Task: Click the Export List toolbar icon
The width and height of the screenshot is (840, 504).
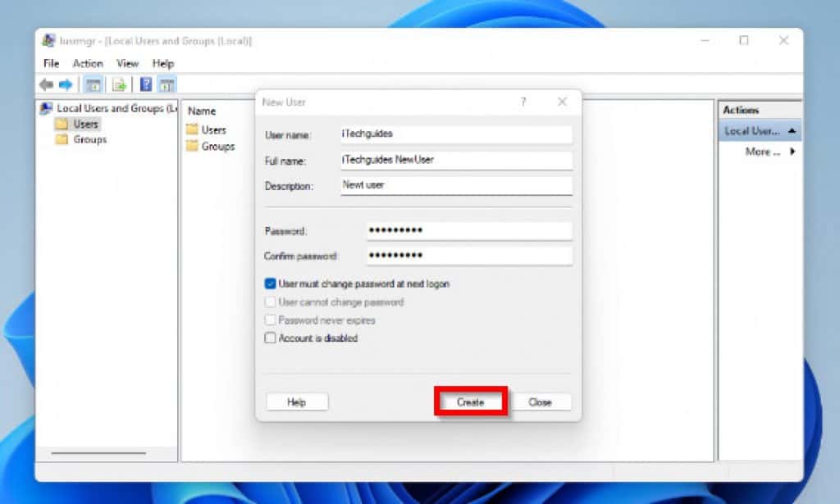Action: click(119, 84)
